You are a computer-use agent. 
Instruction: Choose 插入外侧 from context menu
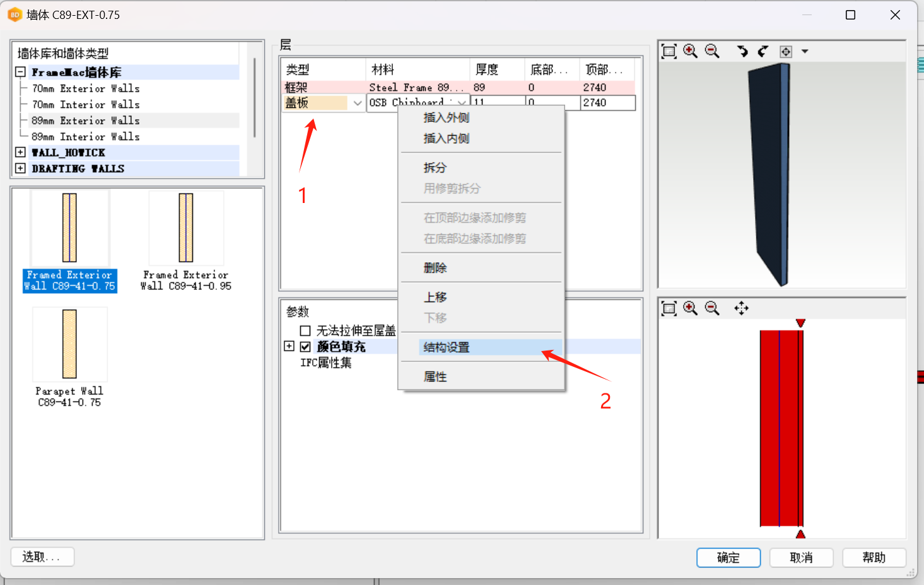[447, 118]
